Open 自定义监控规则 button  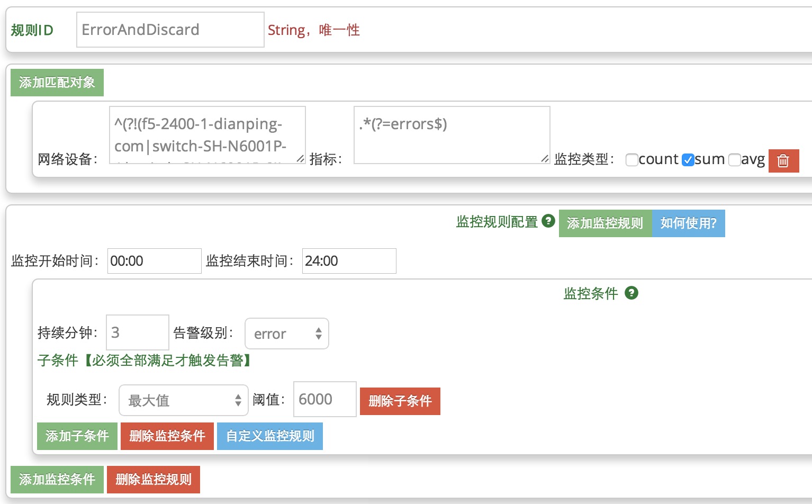click(x=269, y=436)
